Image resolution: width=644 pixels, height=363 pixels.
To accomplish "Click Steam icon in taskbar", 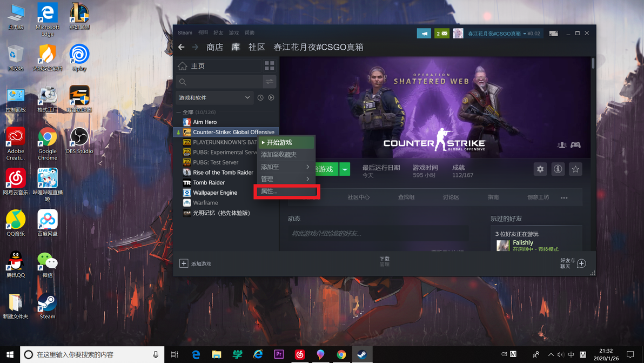I will pyautogui.click(x=362, y=354).
